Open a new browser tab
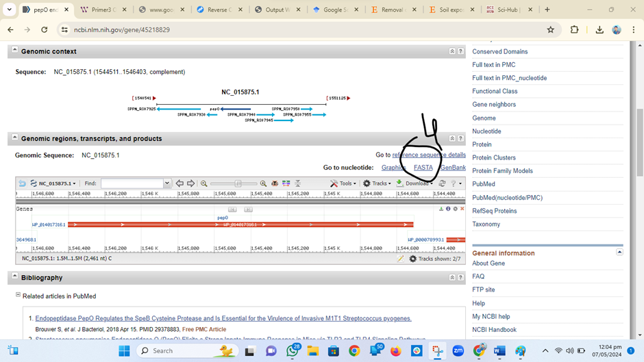This screenshot has width=644, height=362. click(x=547, y=10)
